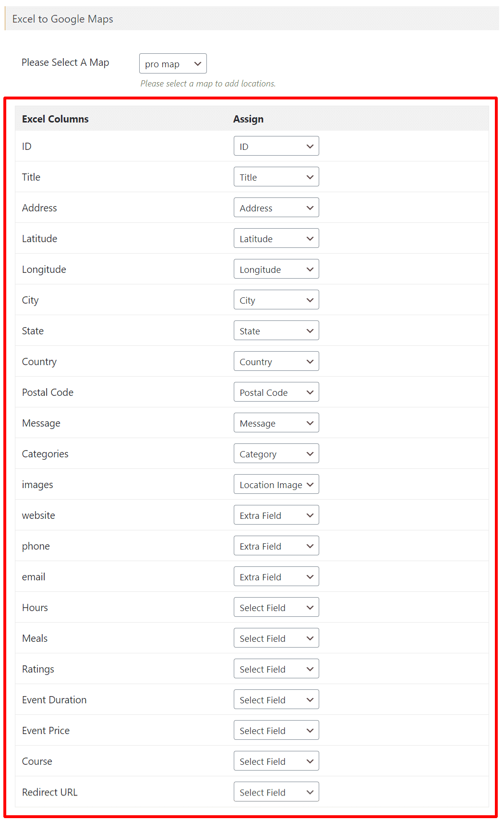Open the Postal Code assignment dropdown
504x821 pixels.
(276, 392)
